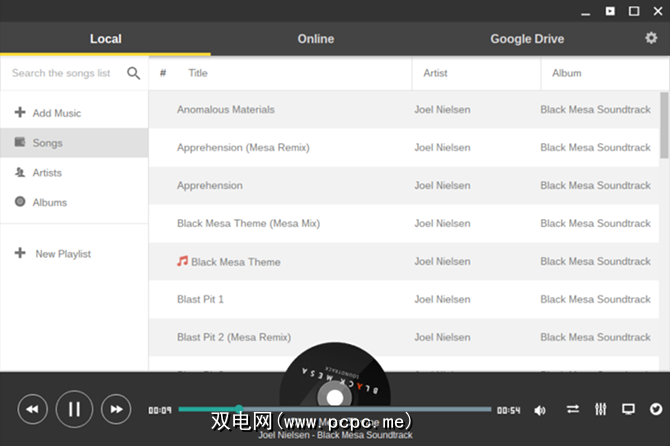Click the Songs folder icon

20,142
